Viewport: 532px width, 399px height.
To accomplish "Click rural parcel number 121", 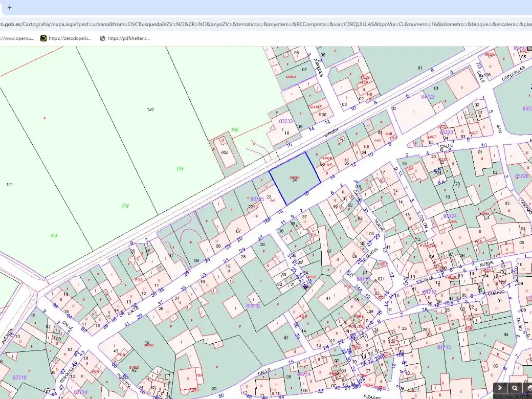I will click(10, 185).
